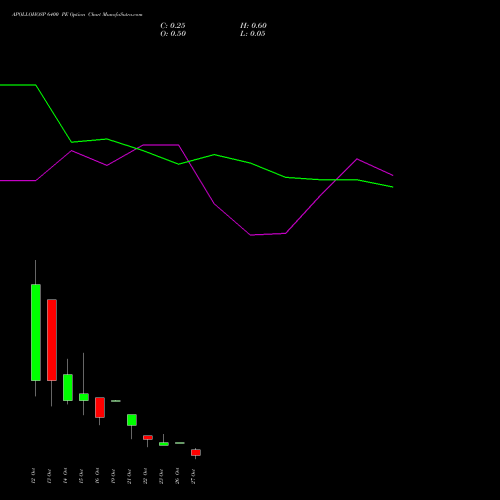
Task: Select the 13 Oct date label
Action: pyautogui.click(x=49, y=476)
